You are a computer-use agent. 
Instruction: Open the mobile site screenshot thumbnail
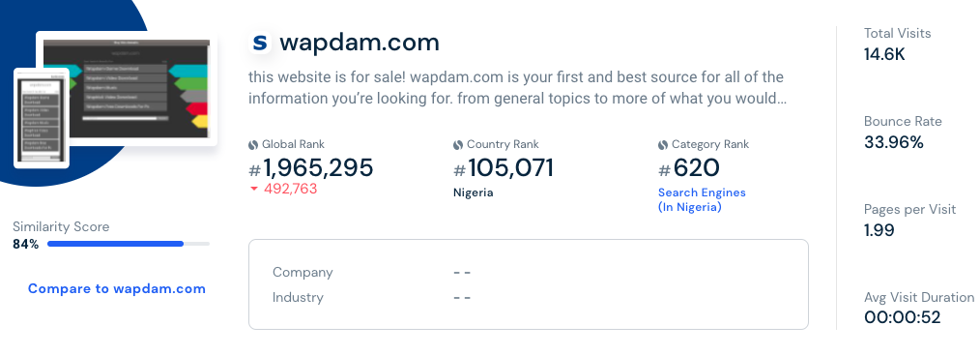tap(42, 118)
